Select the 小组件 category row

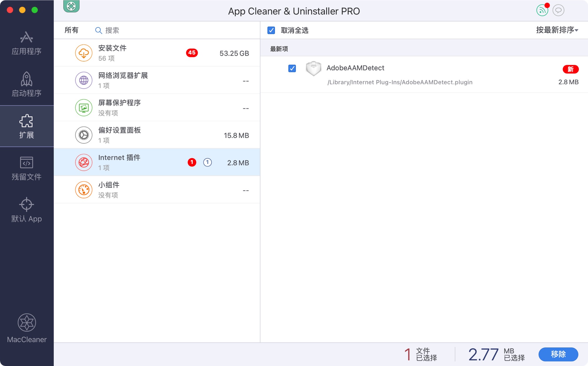[157, 190]
